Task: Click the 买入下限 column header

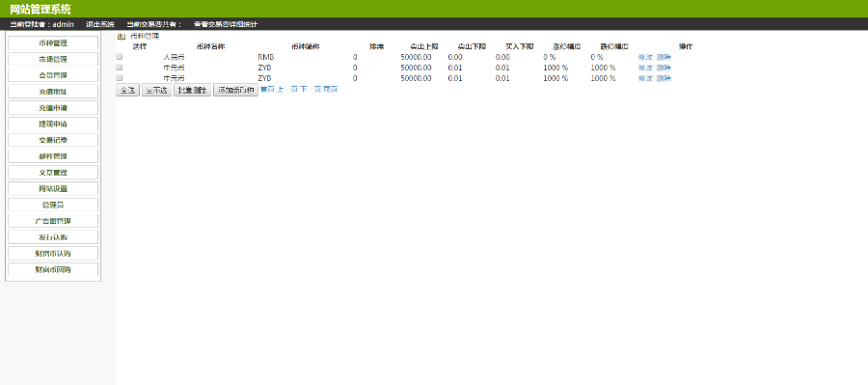Action: 519,46
